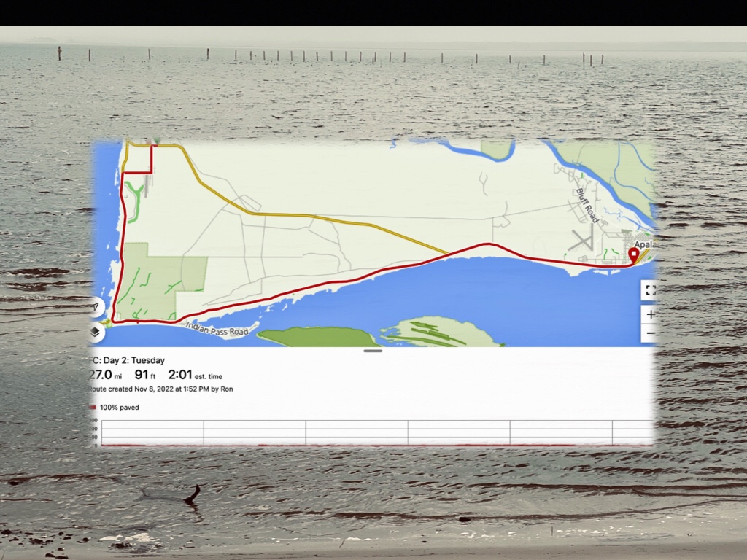Select the red route end pin
Viewport: 747px width, 560px height.
tap(633, 255)
